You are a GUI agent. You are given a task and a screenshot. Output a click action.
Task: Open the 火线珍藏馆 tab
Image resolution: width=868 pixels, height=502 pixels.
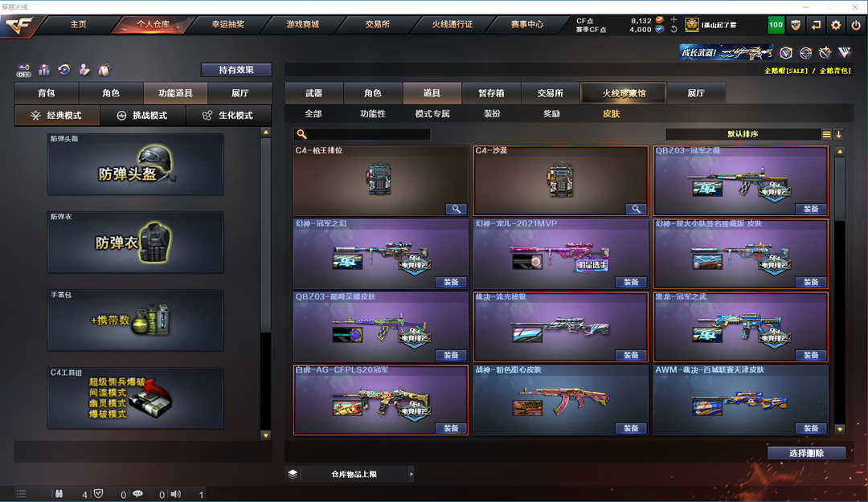pyautogui.click(x=624, y=93)
